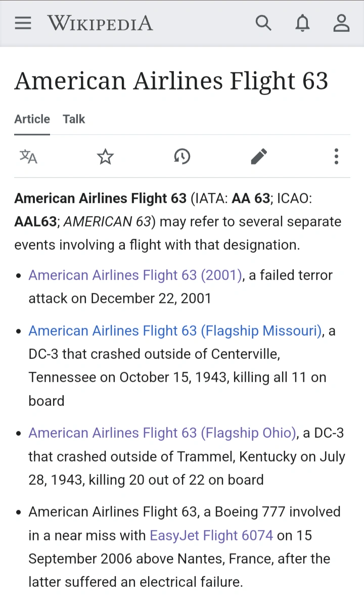Open the notifications bell
364x597 pixels.
click(302, 23)
